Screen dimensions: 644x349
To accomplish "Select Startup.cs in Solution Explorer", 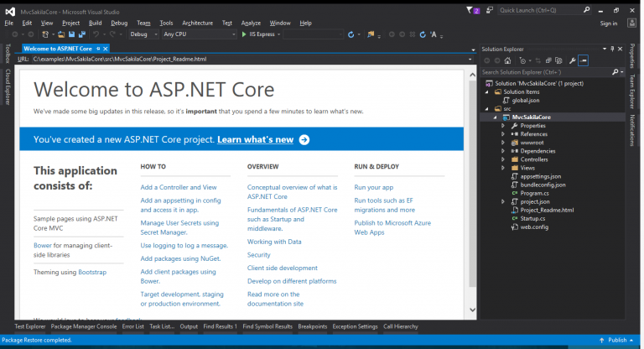I will click(x=533, y=218).
